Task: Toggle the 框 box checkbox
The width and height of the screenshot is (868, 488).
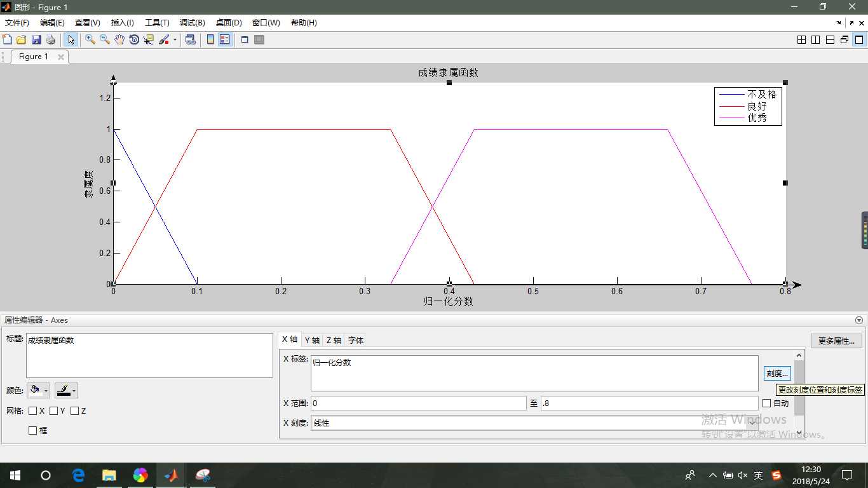Action: click(x=32, y=431)
